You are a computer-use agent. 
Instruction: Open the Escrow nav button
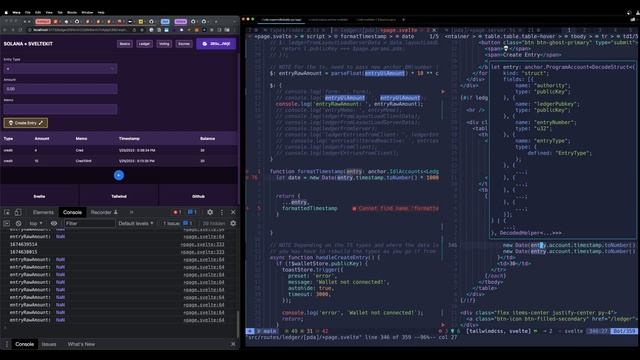coord(184,44)
